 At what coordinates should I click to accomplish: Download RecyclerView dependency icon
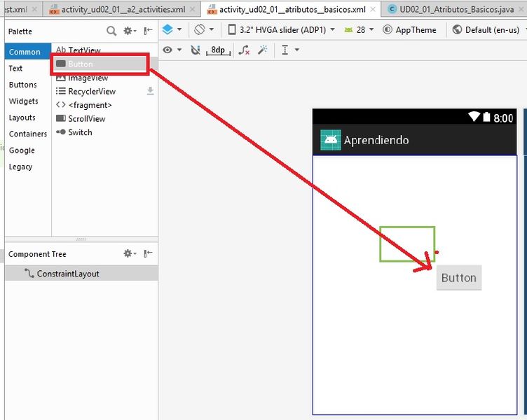pyautogui.click(x=150, y=91)
